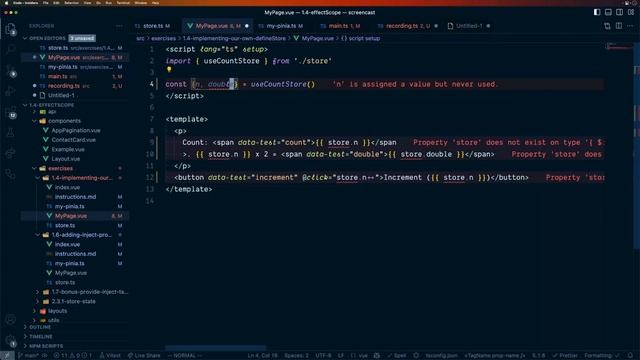Switch to store.ts editor tab
Screen dimensions: 640x360
click(157, 26)
